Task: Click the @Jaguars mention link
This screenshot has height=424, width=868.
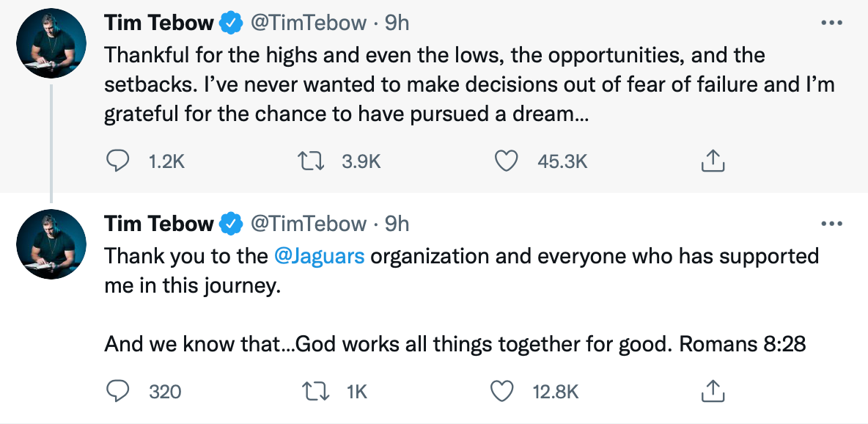Action: tap(319, 257)
